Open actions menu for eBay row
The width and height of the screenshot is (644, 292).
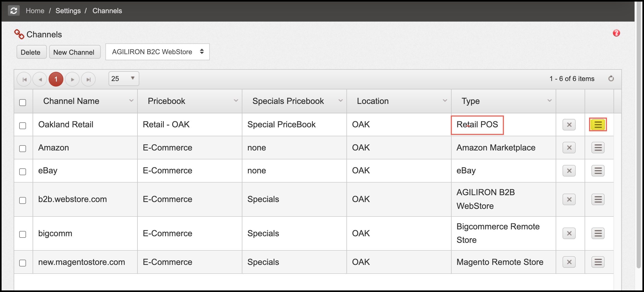598,171
